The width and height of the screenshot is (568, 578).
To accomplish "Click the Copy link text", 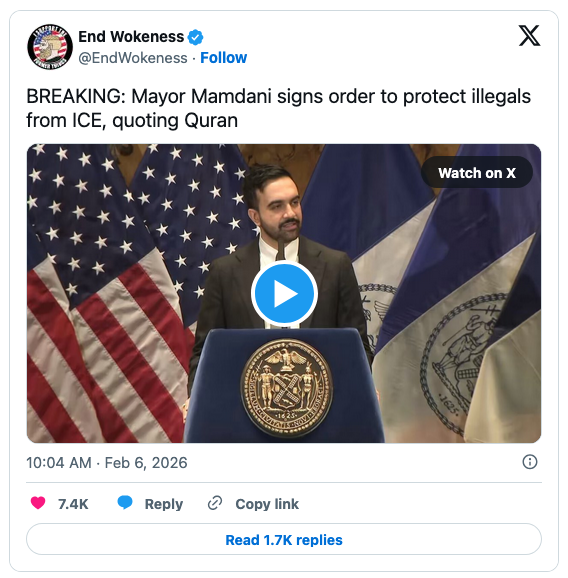I will tap(267, 504).
